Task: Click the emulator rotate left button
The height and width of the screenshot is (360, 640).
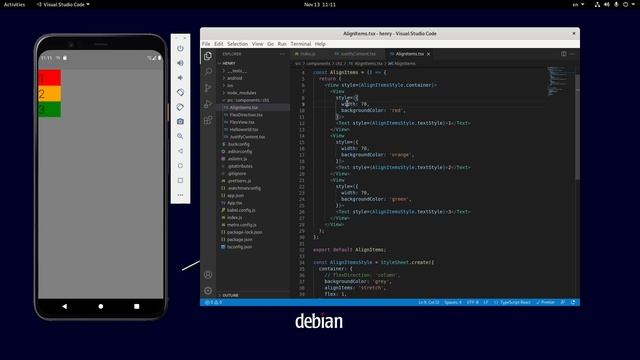Action: tap(180, 92)
